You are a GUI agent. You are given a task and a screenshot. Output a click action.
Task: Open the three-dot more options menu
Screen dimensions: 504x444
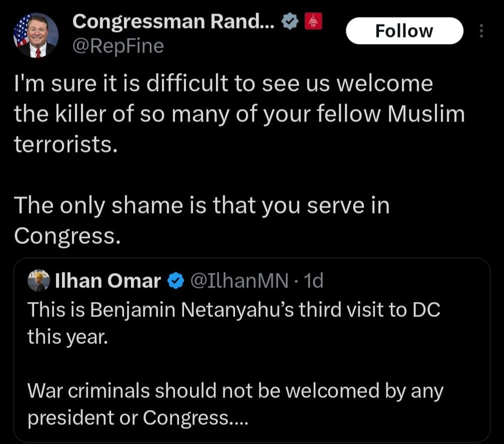pyautogui.click(x=481, y=31)
